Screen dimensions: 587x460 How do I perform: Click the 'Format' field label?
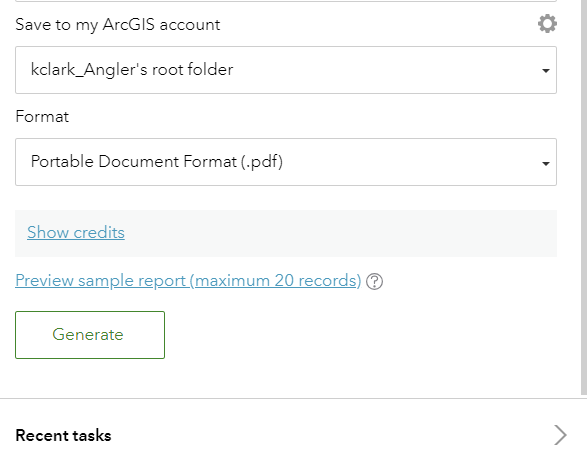42,117
